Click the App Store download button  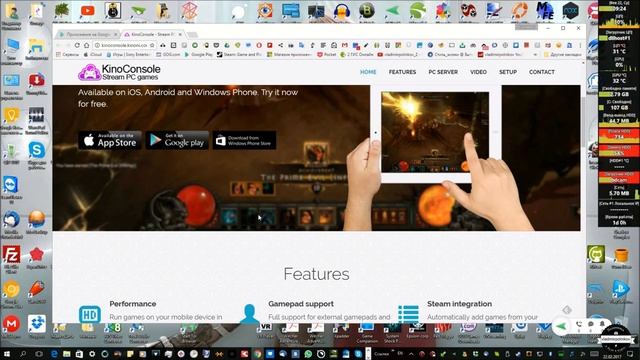(110, 140)
